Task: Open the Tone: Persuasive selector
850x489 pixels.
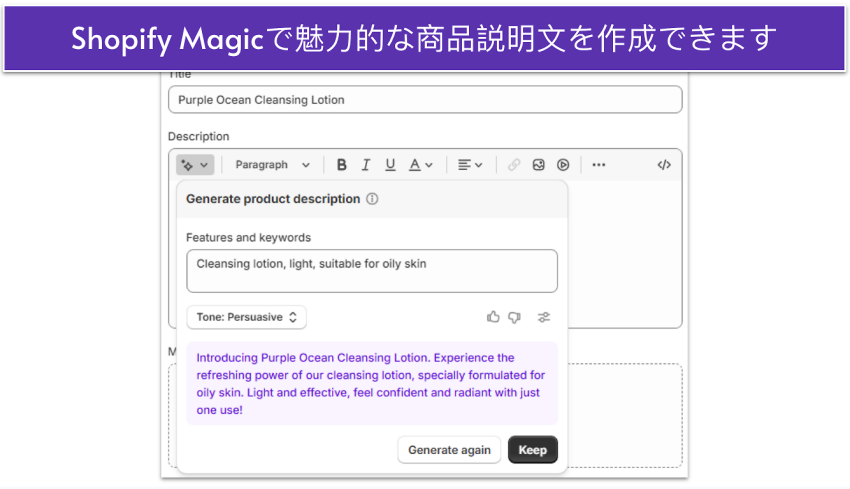Action: coord(247,317)
